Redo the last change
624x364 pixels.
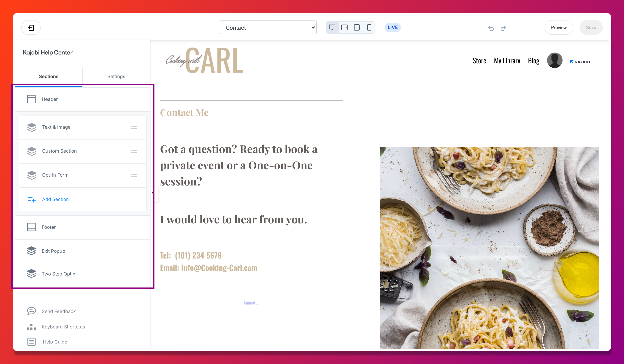[503, 28]
